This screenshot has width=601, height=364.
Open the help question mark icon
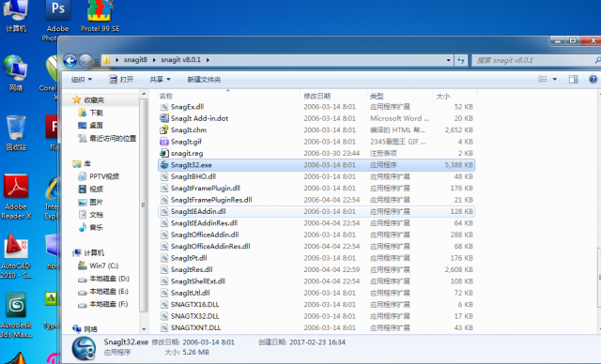[x=593, y=79]
